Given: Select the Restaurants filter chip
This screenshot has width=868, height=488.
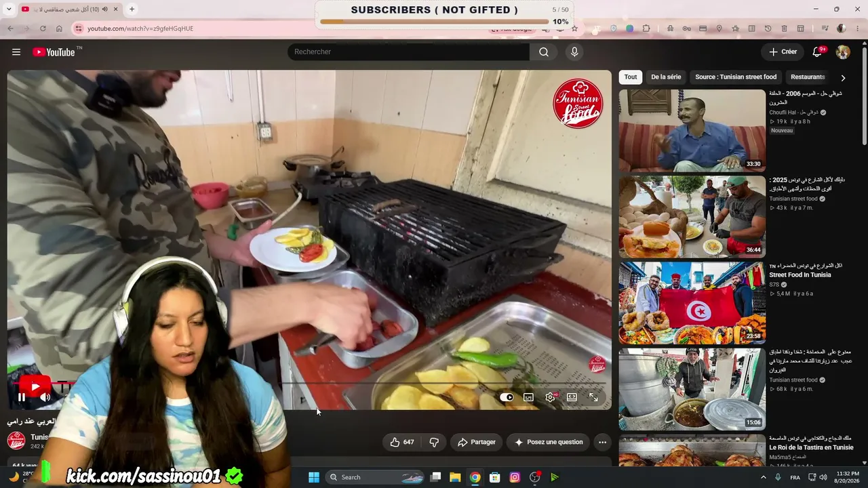Looking at the screenshot, I should [x=808, y=77].
